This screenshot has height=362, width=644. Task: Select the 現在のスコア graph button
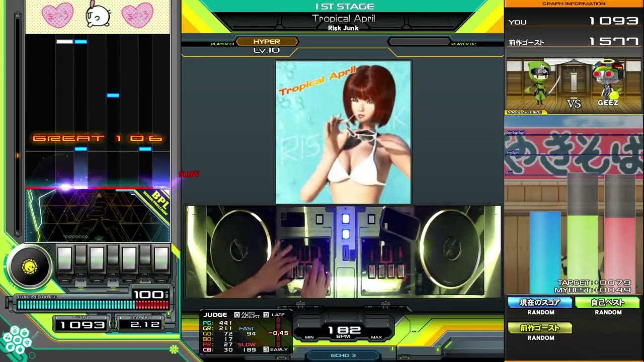540,303
